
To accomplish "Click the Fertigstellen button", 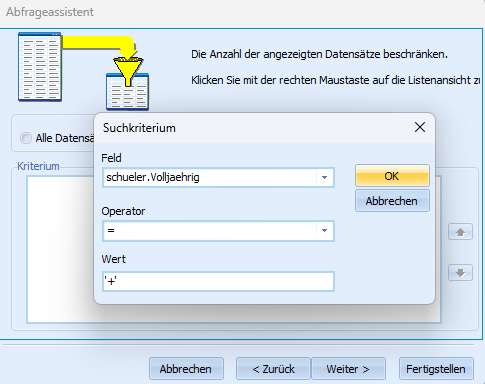I will pyautogui.click(x=436, y=369).
